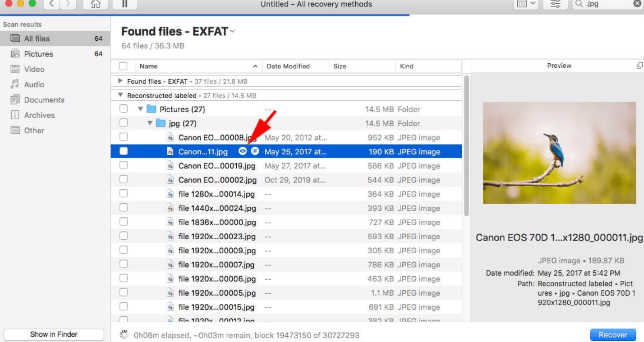This screenshot has height=342, width=644.
Task: Click the file list vertical scrollbar
Action: pyautogui.click(x=467, y=146)
